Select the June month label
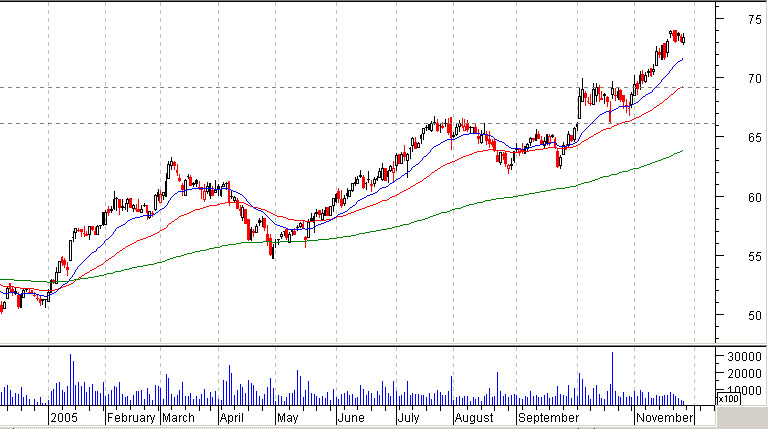The image size is (768, 429). point(351,418)
